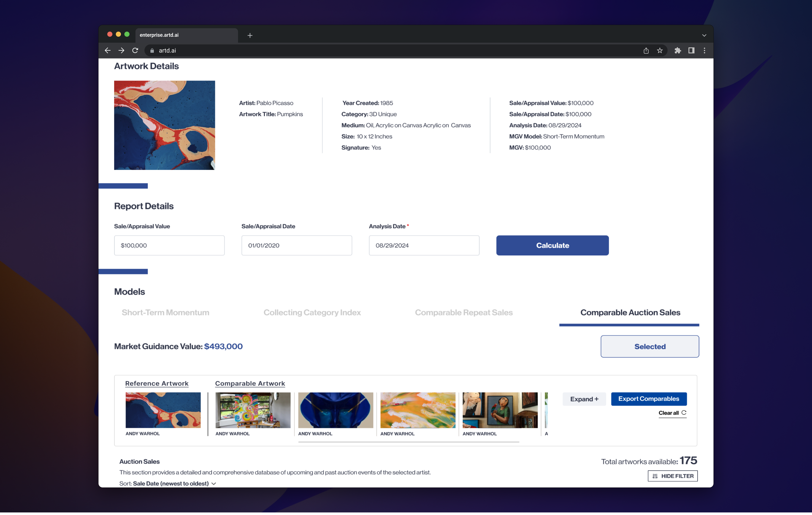The height and width of the screenshot is (515, 812).
Task: Open the orange and green abstract thumbnail
Action: pos(418,410)
